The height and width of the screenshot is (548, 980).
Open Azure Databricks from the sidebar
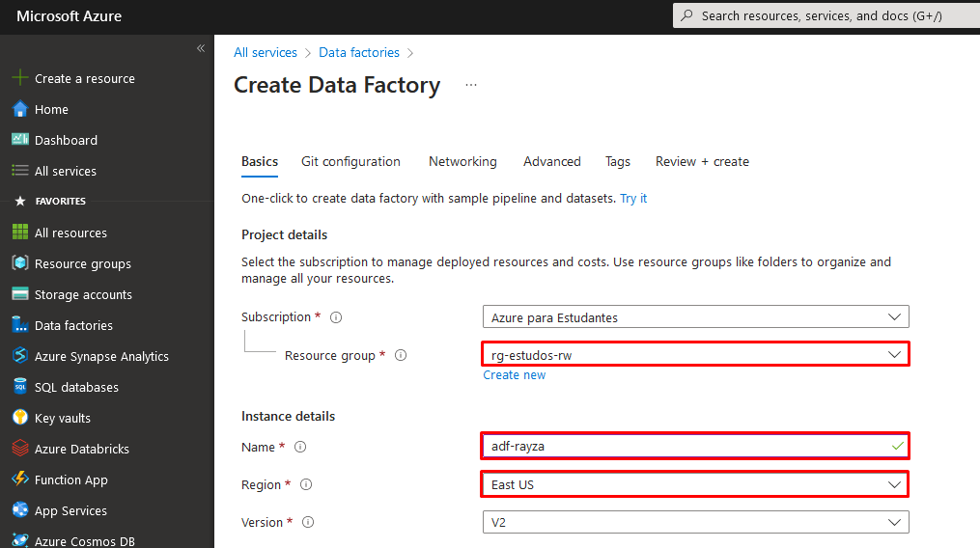pyautogui.click(x=81, y=449)
